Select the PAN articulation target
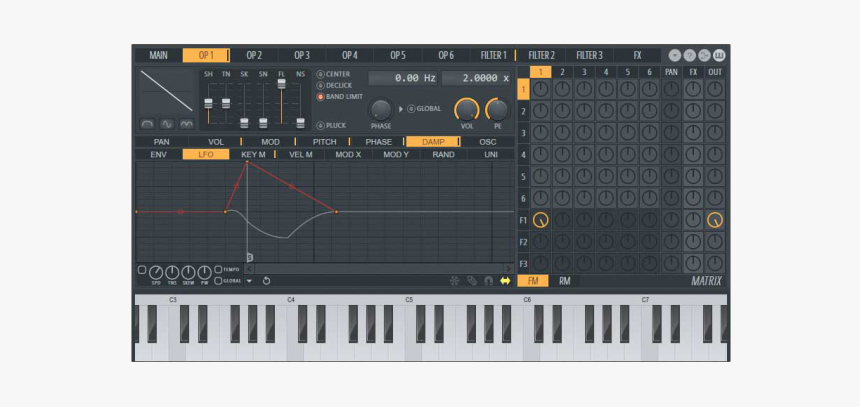 162,142
